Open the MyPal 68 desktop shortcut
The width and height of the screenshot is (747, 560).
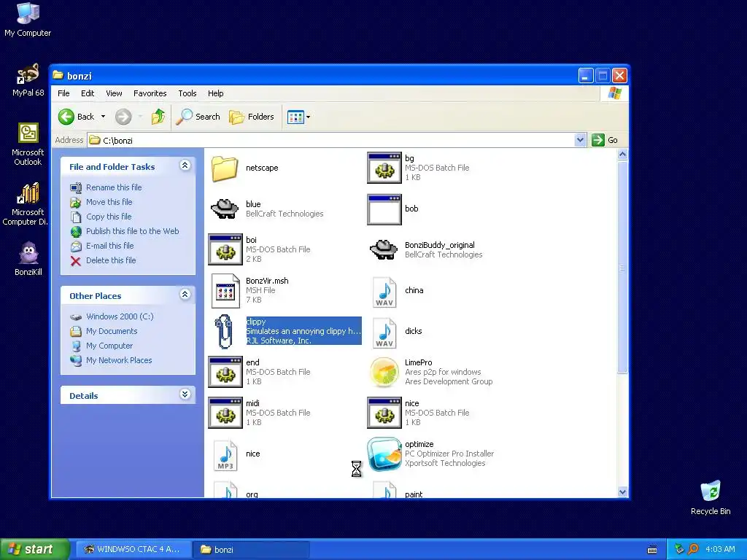pyautogui.click(x=28, y=80)
